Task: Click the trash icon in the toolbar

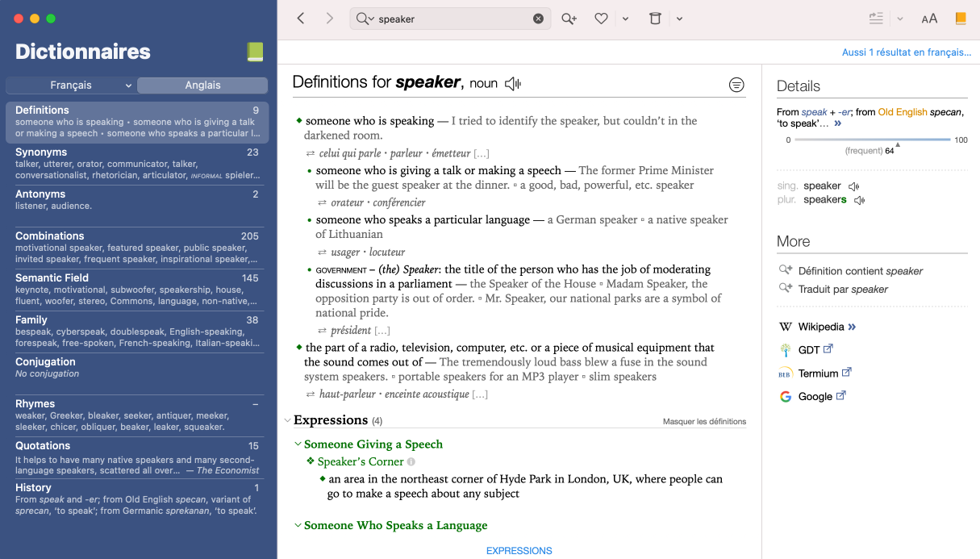Action: [x=654, y=19]
